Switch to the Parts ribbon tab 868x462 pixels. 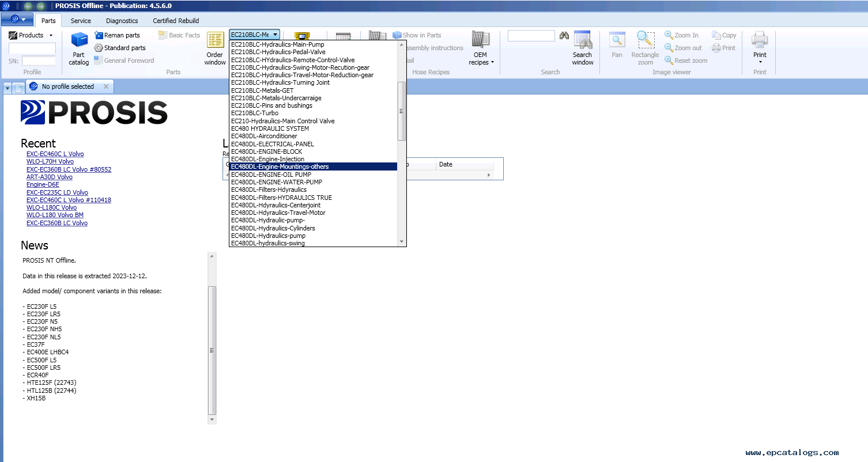point(49,21)
